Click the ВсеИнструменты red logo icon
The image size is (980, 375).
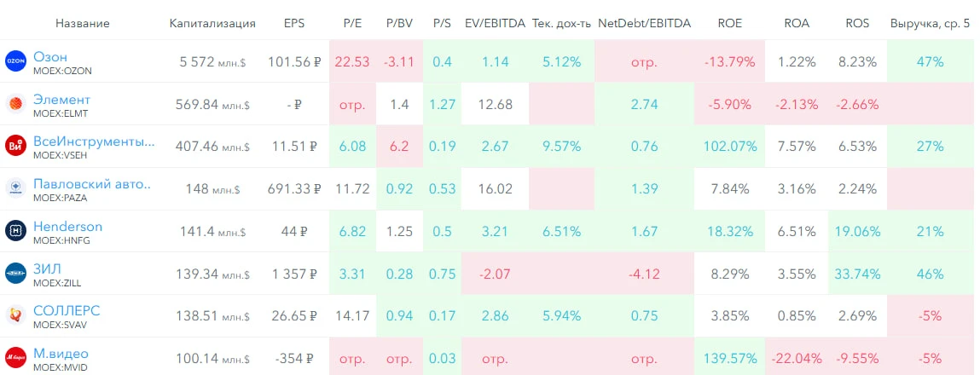point(15,146)
